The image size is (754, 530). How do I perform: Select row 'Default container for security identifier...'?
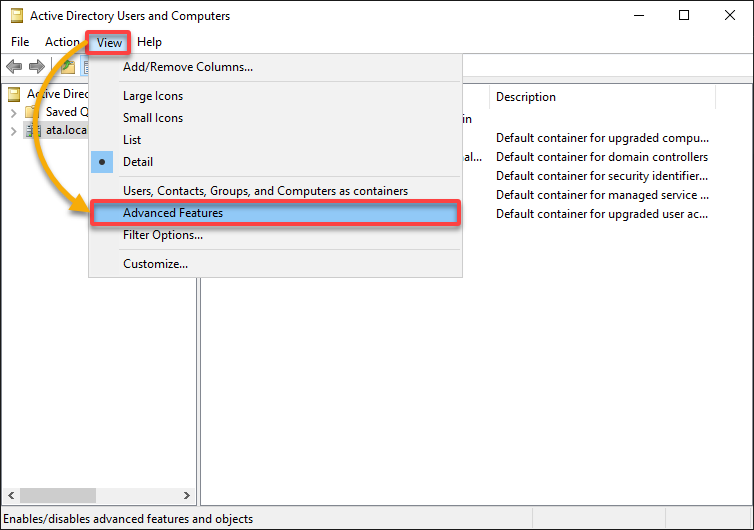602,176
